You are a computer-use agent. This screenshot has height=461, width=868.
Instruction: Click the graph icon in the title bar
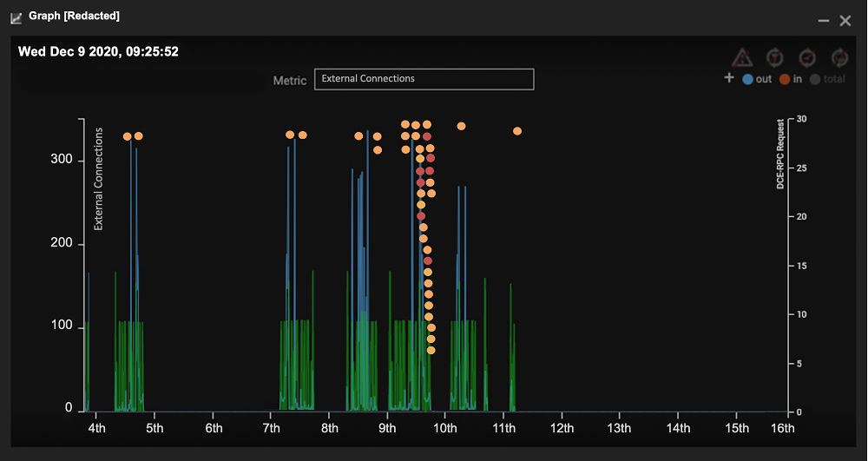click(x=16, y=17)
